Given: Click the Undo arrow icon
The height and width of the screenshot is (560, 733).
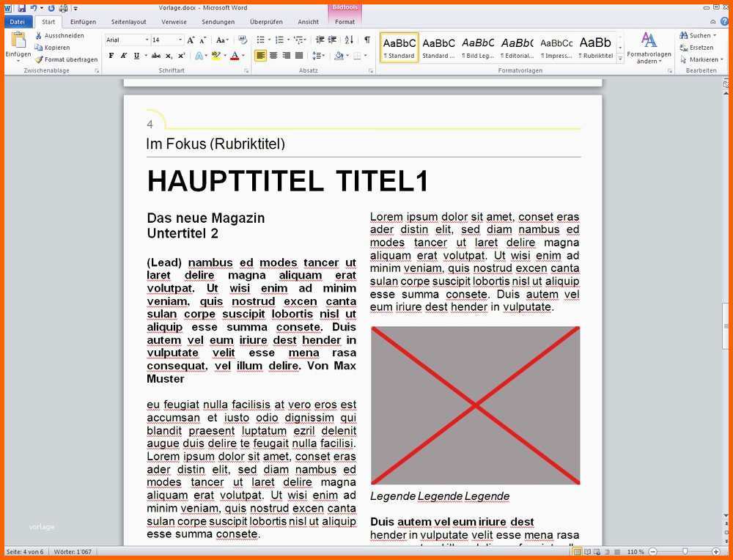Looking at the screenshot, I should tap(34, 8).
